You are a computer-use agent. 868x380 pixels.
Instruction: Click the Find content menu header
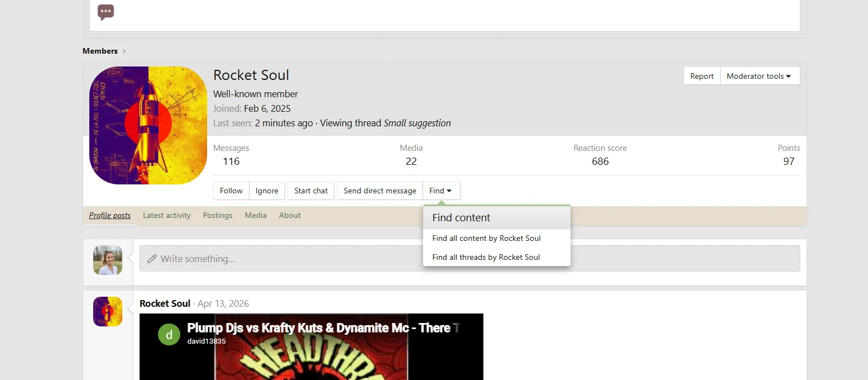coord(497,218)
